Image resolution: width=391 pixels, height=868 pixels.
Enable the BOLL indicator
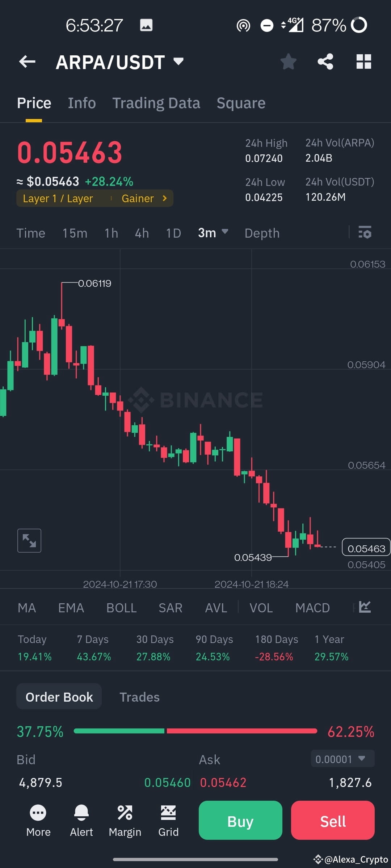pyautogui.click(x=121, y=608)
